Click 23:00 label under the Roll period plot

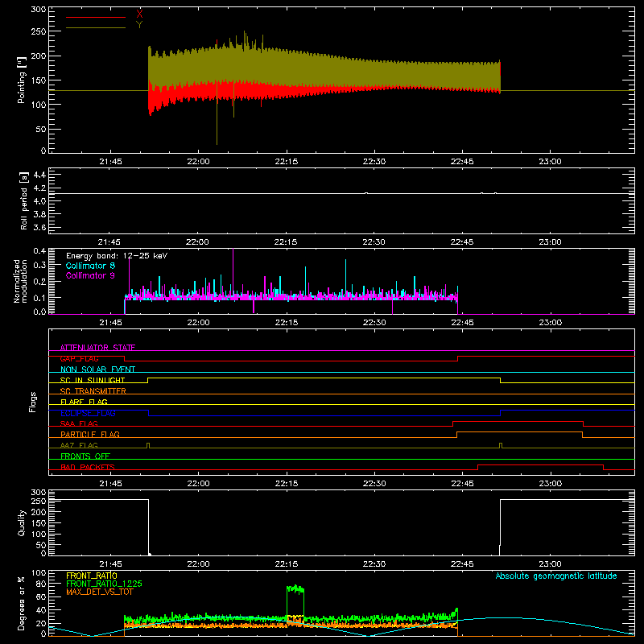(x=550, y=242)
